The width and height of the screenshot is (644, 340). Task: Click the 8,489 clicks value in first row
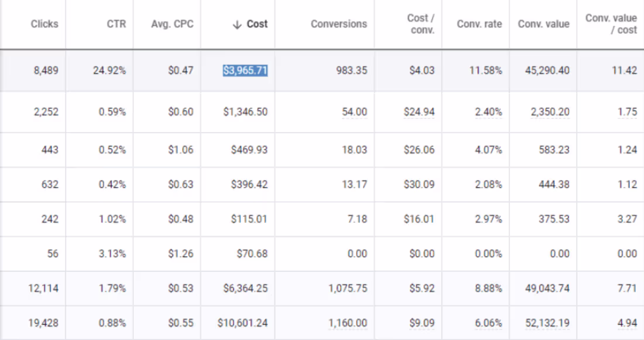pos(44,70)
